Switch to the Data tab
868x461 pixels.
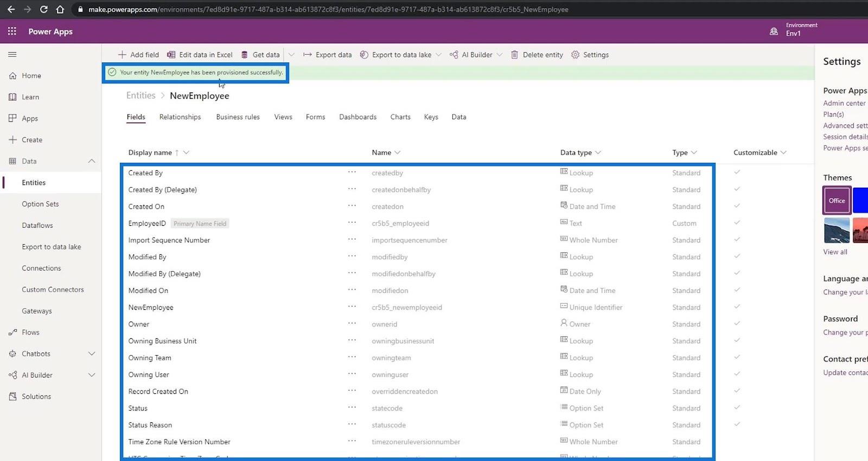[459, 117]
